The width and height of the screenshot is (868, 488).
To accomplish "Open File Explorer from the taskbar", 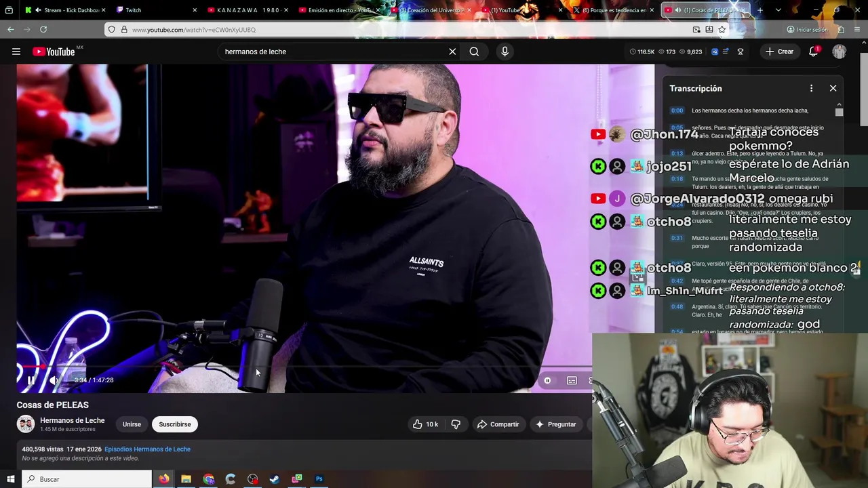I will (x=186, y=479).
